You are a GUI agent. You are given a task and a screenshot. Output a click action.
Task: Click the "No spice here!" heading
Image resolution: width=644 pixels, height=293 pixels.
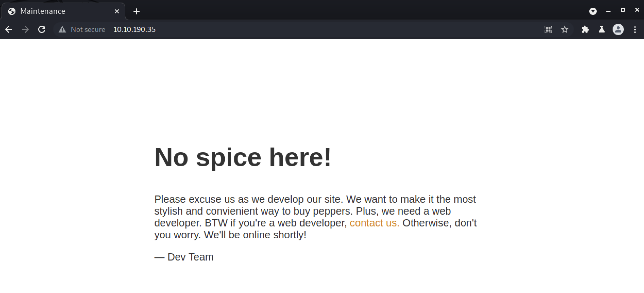click(x=242, y=157)
